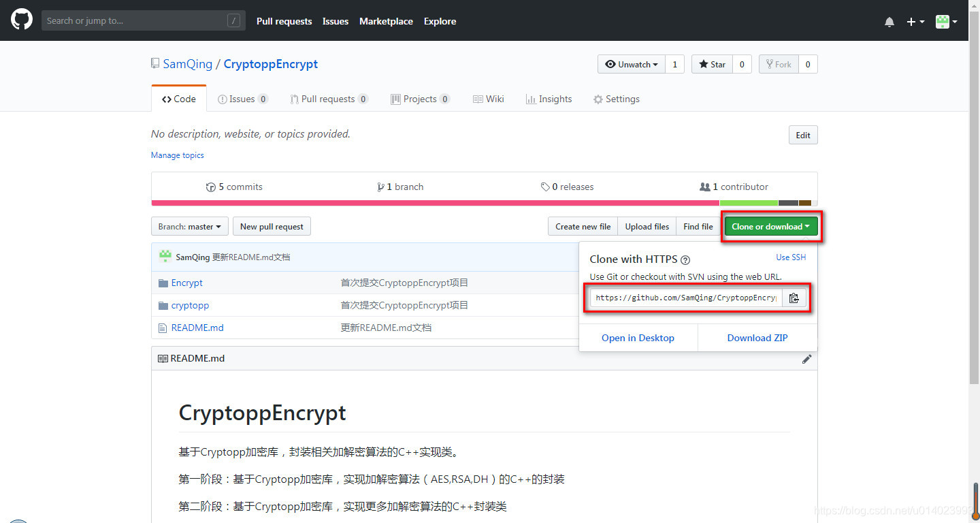
Task: Select the cryptopp folder icon
Action: pyautogui.click(x=163, y=305)
